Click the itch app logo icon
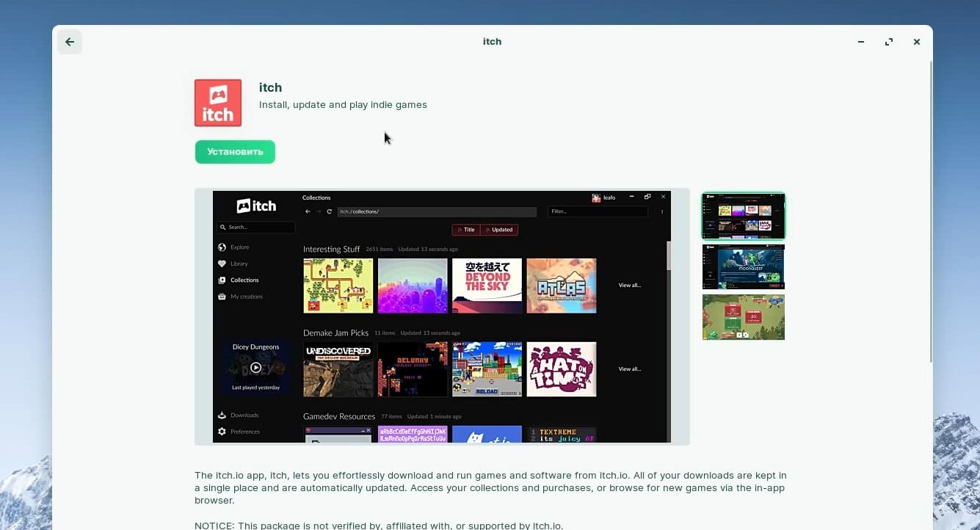Viewport: 980px width, 530px height. 218,103
